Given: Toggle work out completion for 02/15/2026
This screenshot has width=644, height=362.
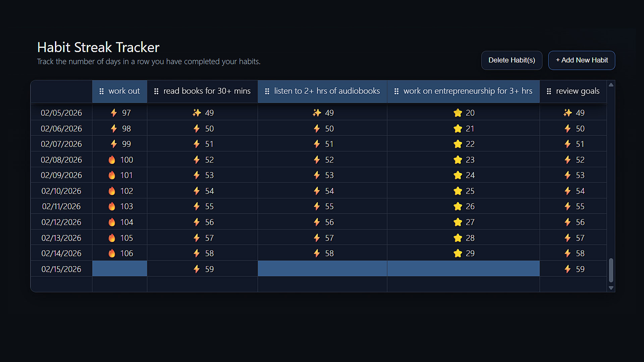Looking at the screenshot, I should point(119,268).
